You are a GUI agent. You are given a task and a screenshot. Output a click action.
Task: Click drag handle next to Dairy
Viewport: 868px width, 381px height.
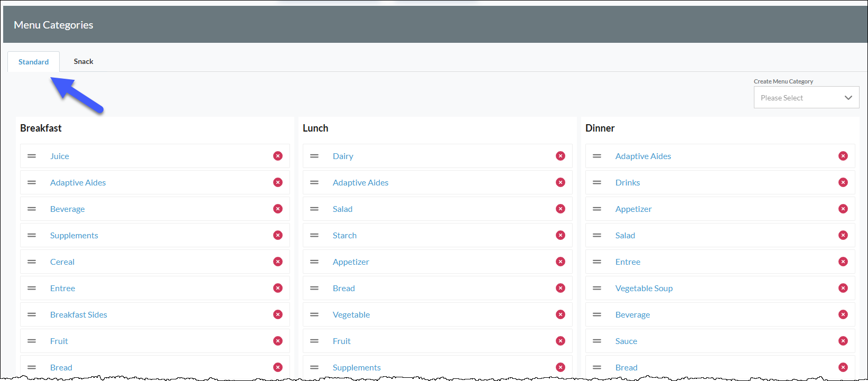(314, 156)
